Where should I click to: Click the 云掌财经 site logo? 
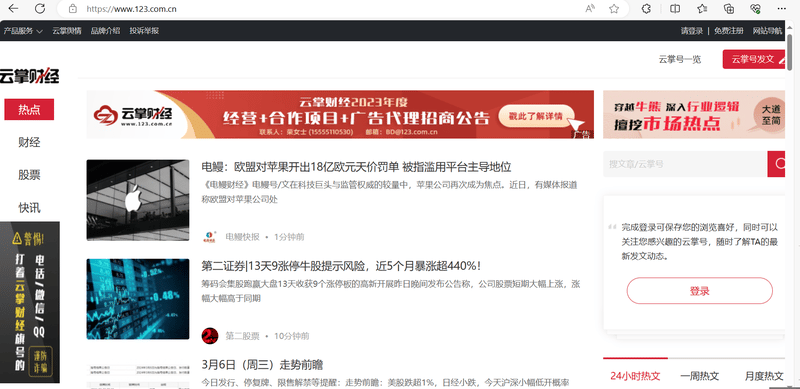pos(29,76)
